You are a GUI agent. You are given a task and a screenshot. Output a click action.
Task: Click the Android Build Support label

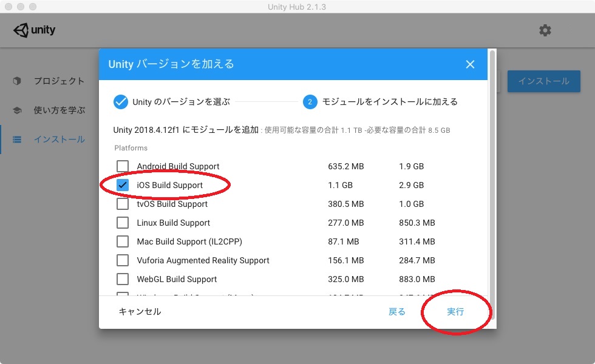(x=178, y=166)
